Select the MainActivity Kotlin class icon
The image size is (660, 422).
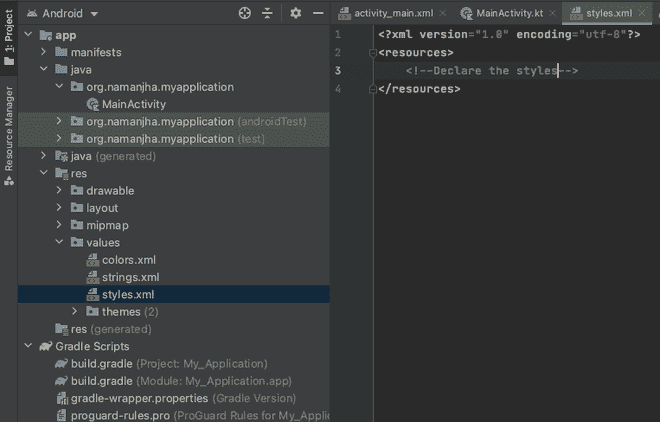pos(93,104)
